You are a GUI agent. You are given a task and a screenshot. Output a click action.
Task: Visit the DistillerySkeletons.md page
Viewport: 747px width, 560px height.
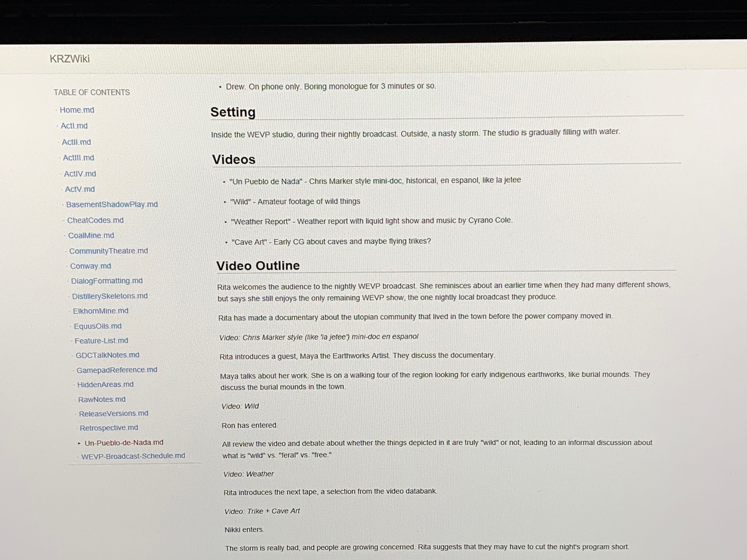[110, 296]
